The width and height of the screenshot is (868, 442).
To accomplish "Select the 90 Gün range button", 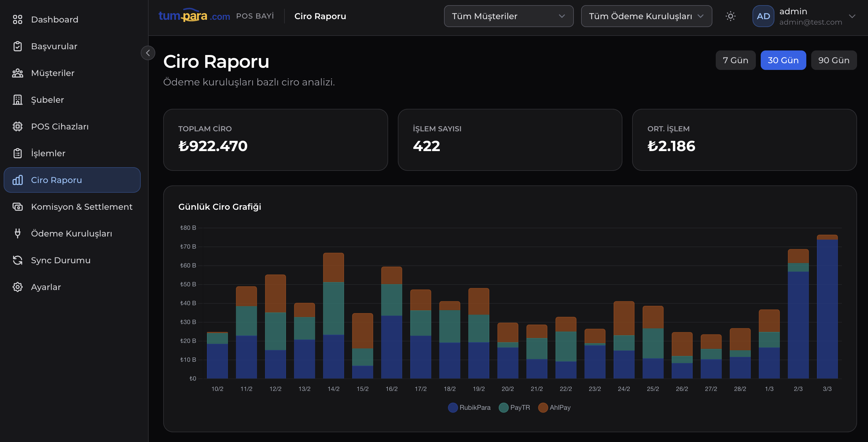I will pos(833,60).
